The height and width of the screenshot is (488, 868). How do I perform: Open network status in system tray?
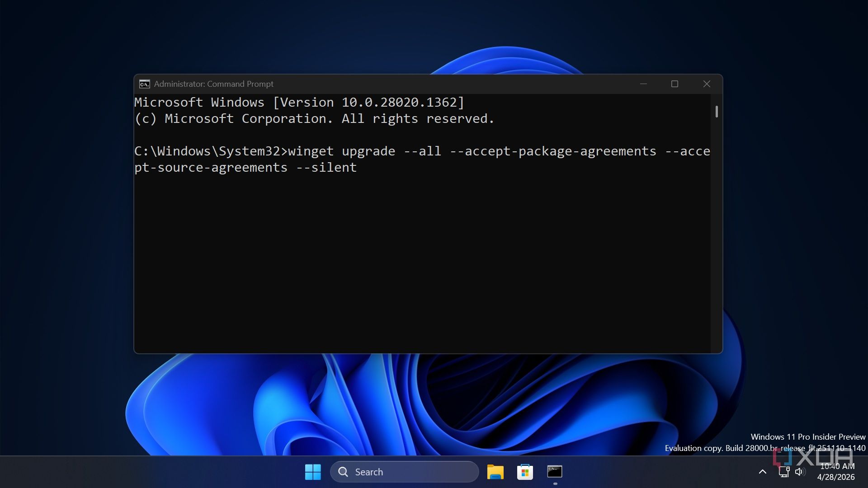[x=784, y=472]
